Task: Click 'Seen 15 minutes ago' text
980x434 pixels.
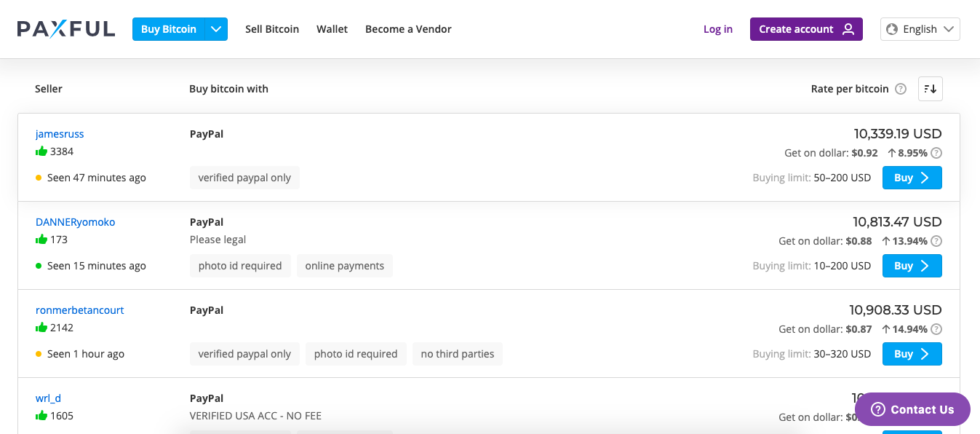Action: coord(97,266)
